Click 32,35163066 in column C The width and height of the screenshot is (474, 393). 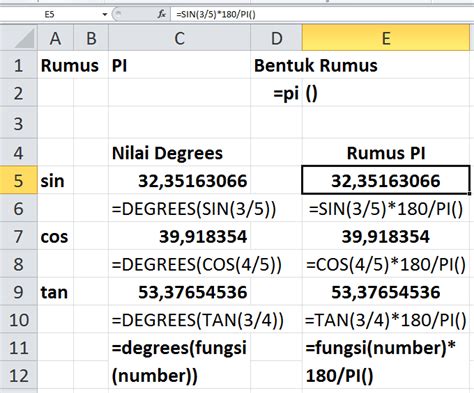coord(179,180)
